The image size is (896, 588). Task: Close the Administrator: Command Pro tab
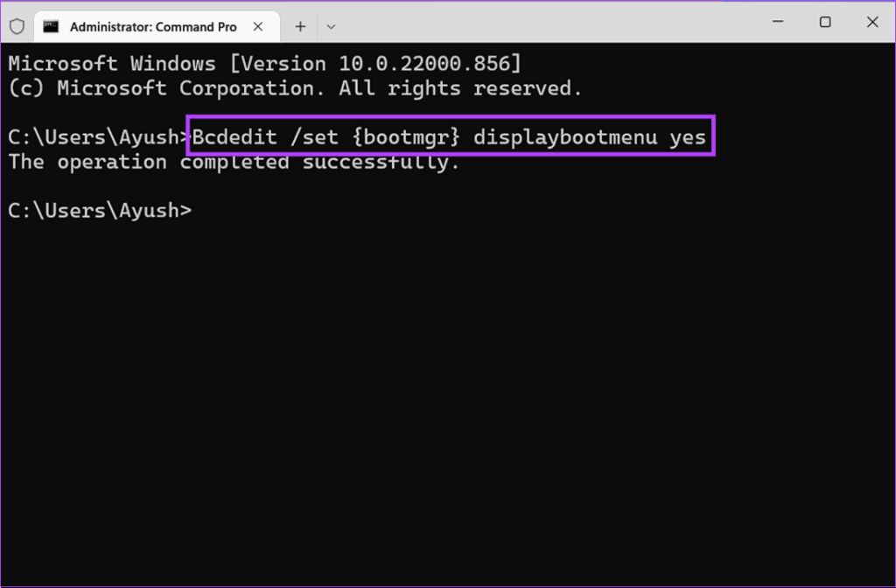click(258, 26)
